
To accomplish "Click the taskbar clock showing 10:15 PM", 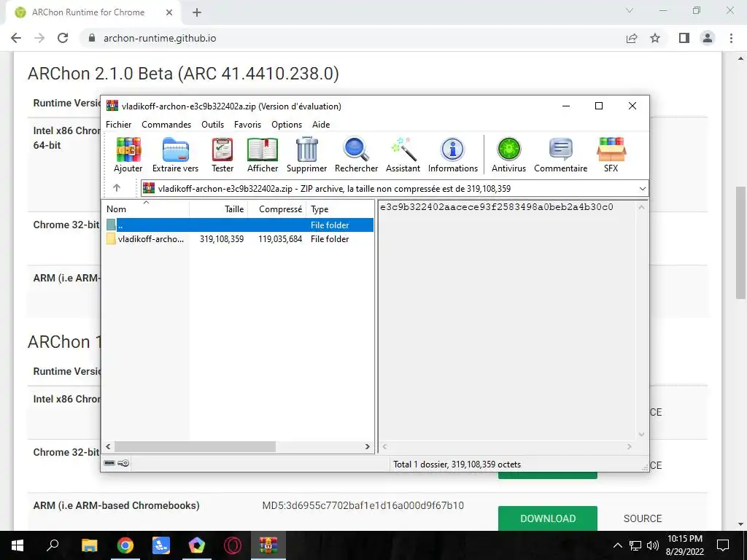I will 684,545.
